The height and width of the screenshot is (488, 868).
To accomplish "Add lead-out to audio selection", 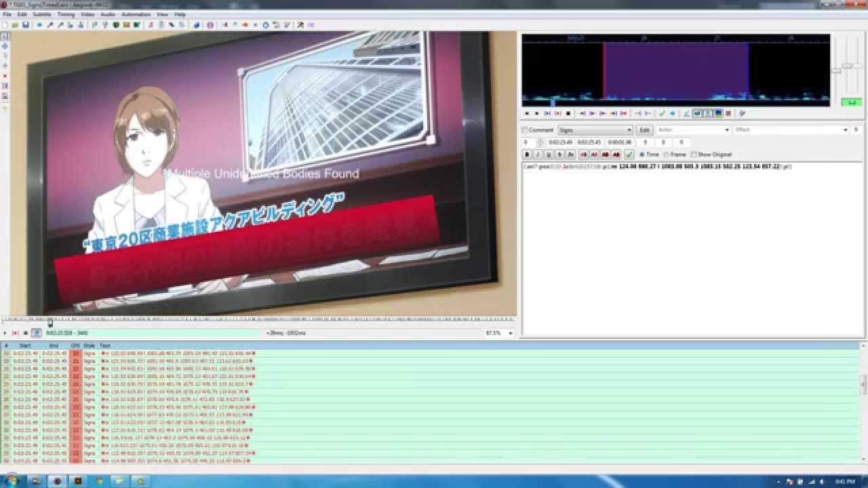I will click(648, 113).
